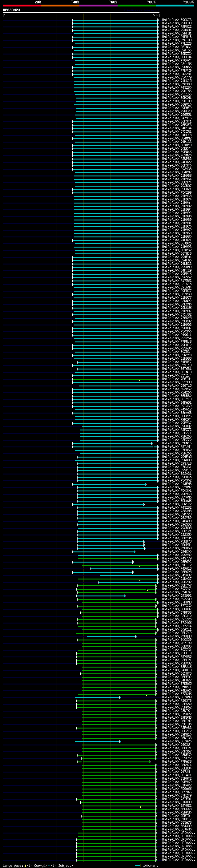197x868 pixels.
Task: Select hit label UniRef100_Q83A78
Action: pos(177,822)
